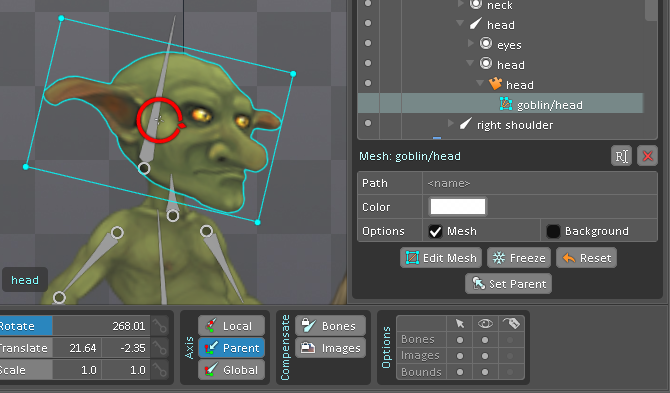Select the goblin/head mesh tree item
The height and width of the screenshot is (393, 670).
coord(550,105)
